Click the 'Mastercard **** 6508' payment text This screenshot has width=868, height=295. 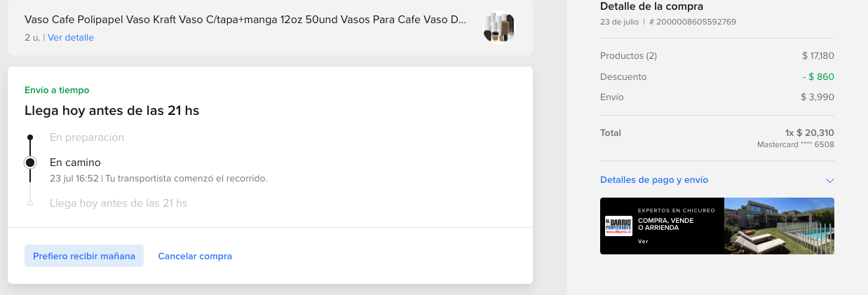click(795, 144)
